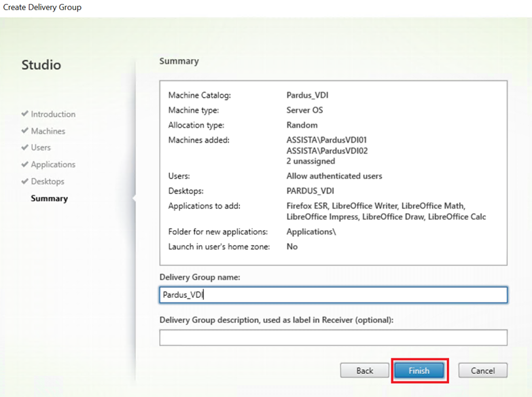Click the checkmark icon beside Applications
Screen dimensions: 532x397
[24, 164]
